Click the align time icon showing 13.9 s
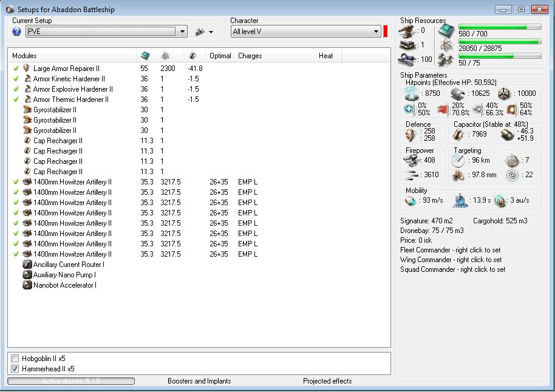Viewport: 555px width, 392px height. click(460, 201)
